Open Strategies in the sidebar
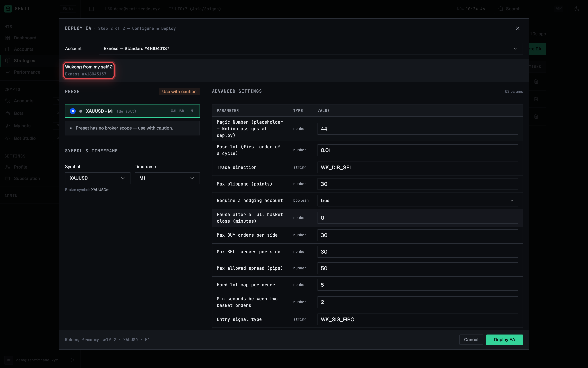 click(x=25, y=61)
